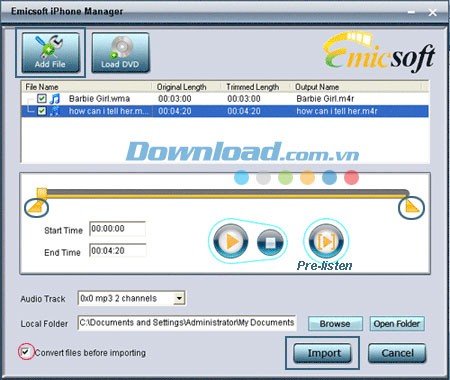Click the output name Barbie Girl.m4r
The width and height of the screenshot is (450, 380).
[x=325, y=99]
